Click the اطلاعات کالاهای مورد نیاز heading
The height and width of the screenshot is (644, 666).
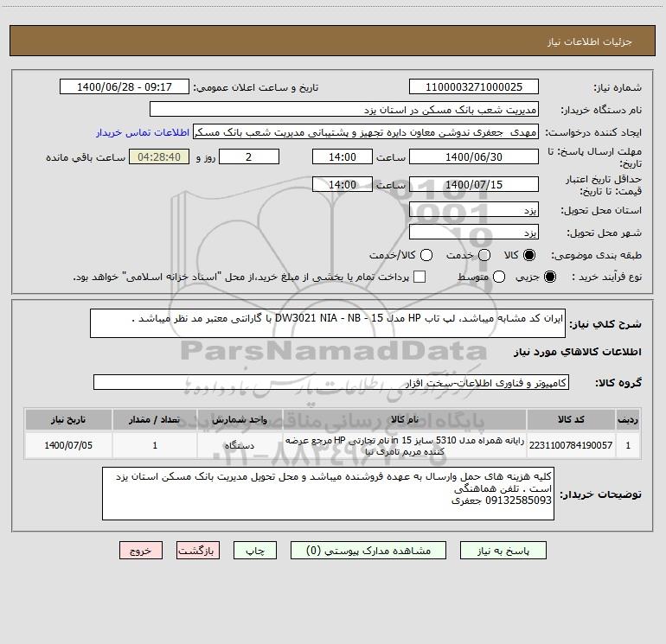tap(578, 352)
